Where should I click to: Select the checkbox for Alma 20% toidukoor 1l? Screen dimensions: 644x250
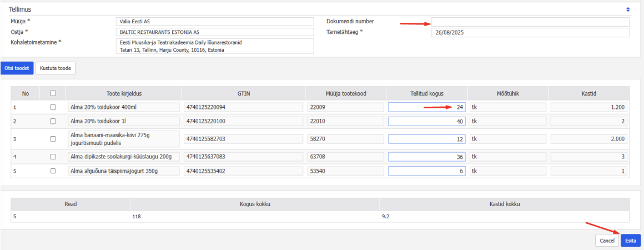pyautogui.click(x=53, y=121)
